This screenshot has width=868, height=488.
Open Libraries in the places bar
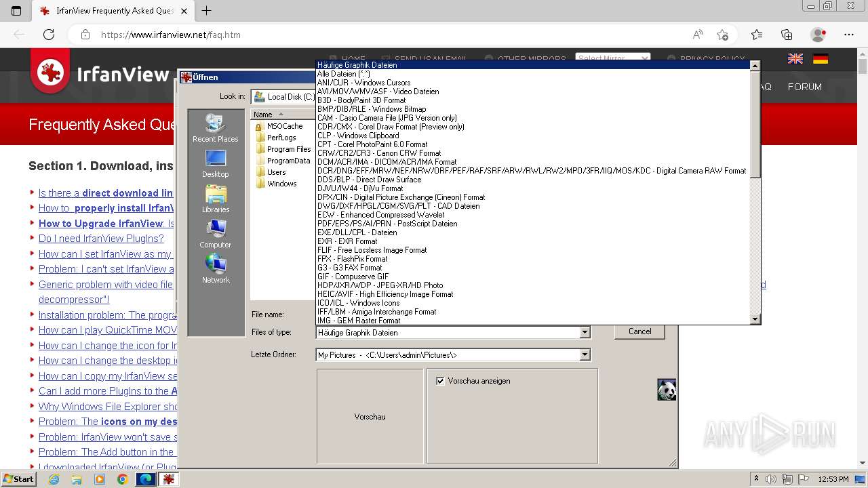pyautogui.click(x=216, y=199)
